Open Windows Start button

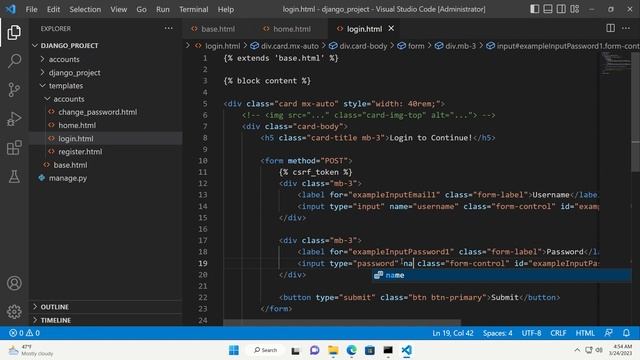point(234,350)
